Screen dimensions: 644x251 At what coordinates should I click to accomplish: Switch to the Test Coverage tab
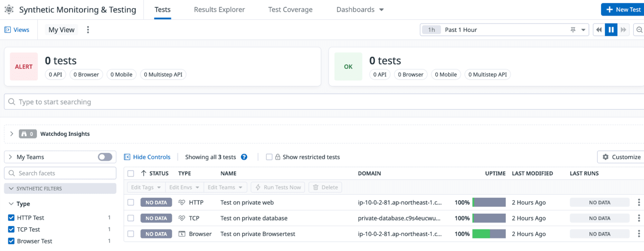290,10
